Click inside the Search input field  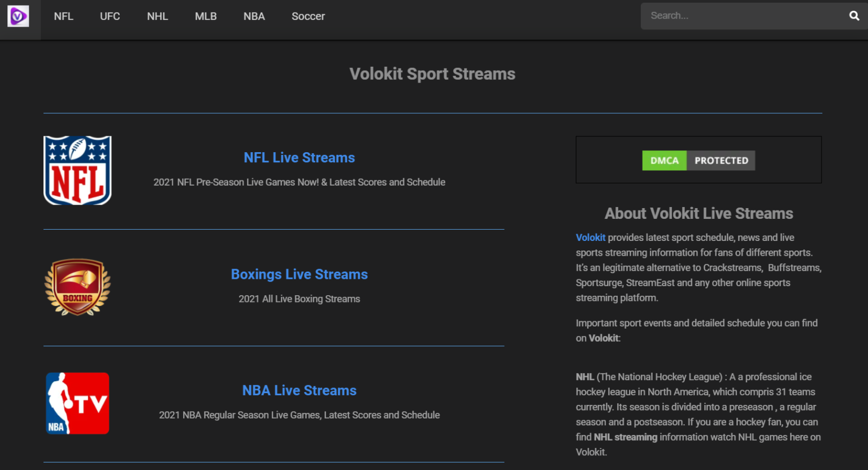pyautogui.click(x=735, y=16)
